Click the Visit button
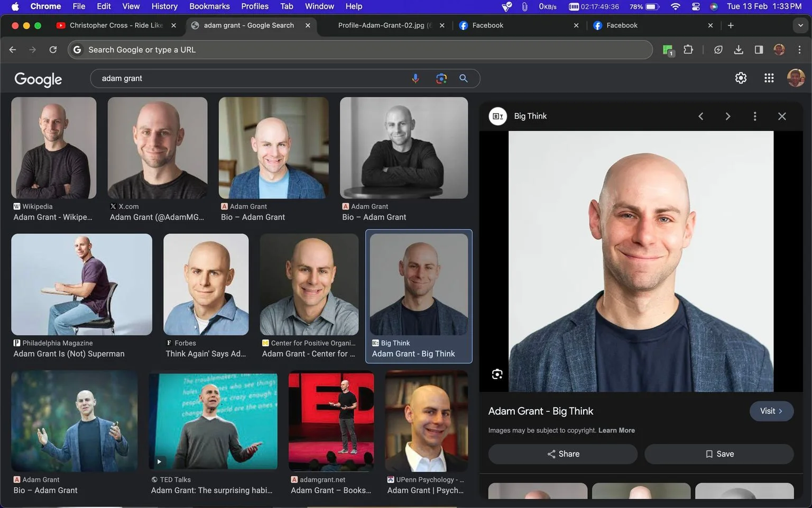Image resolution: width=812 pixels, height=508 pixels. tap(771, 411)
